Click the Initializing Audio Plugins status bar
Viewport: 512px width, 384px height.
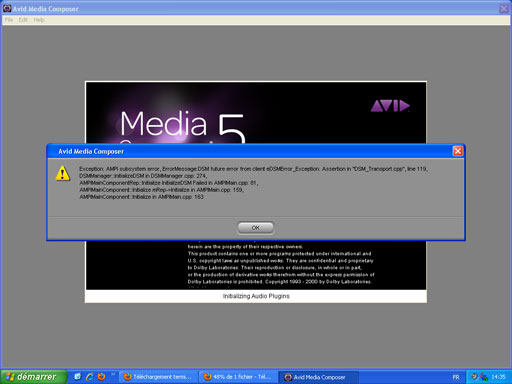256,296
